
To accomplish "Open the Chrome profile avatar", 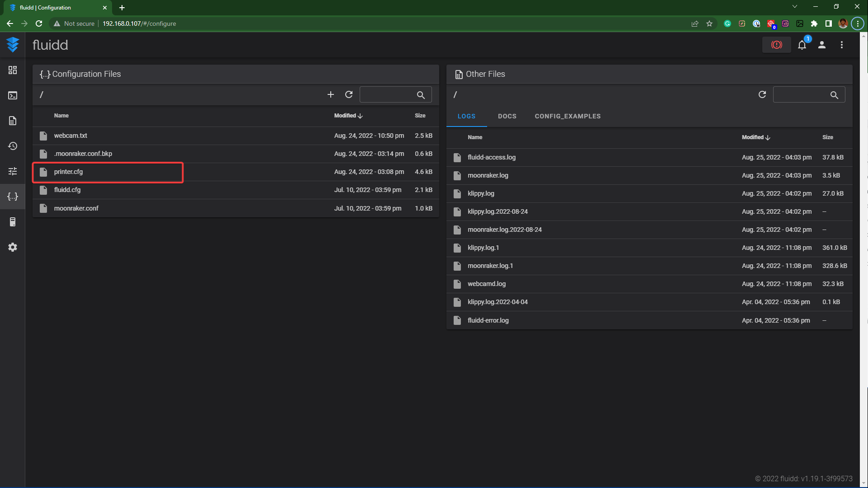I will [x=843, y=23].
